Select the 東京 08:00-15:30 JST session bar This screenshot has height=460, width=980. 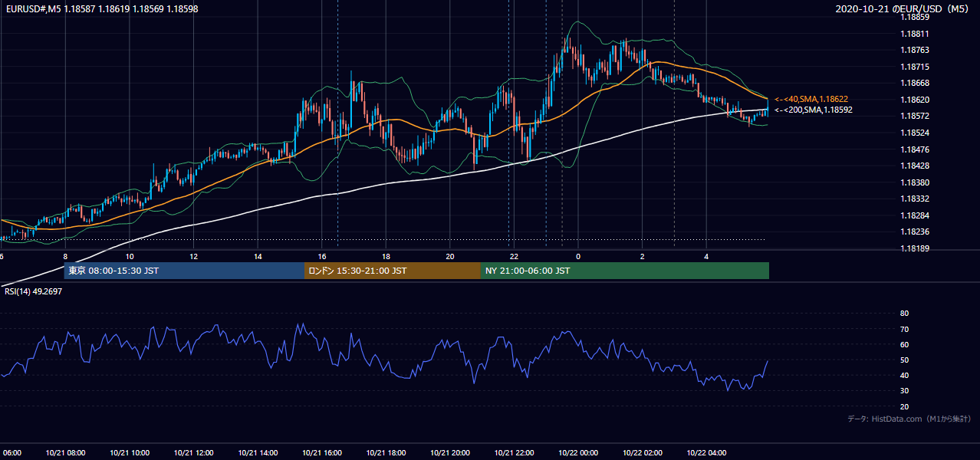(x=184, y=271)
